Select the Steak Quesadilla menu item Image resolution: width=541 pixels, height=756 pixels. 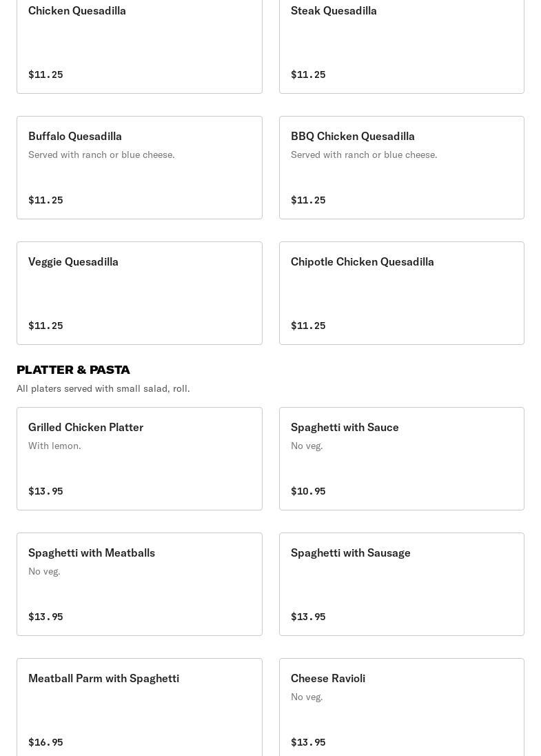(401, 41)
